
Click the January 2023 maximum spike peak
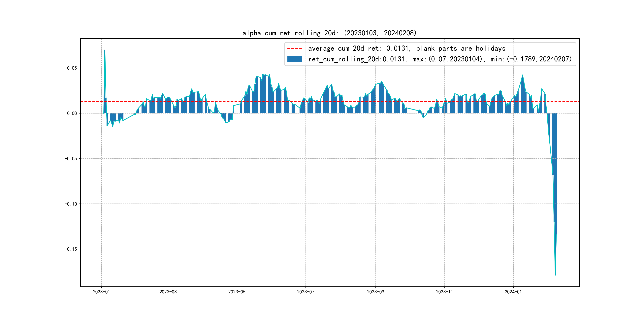point(105,50)
